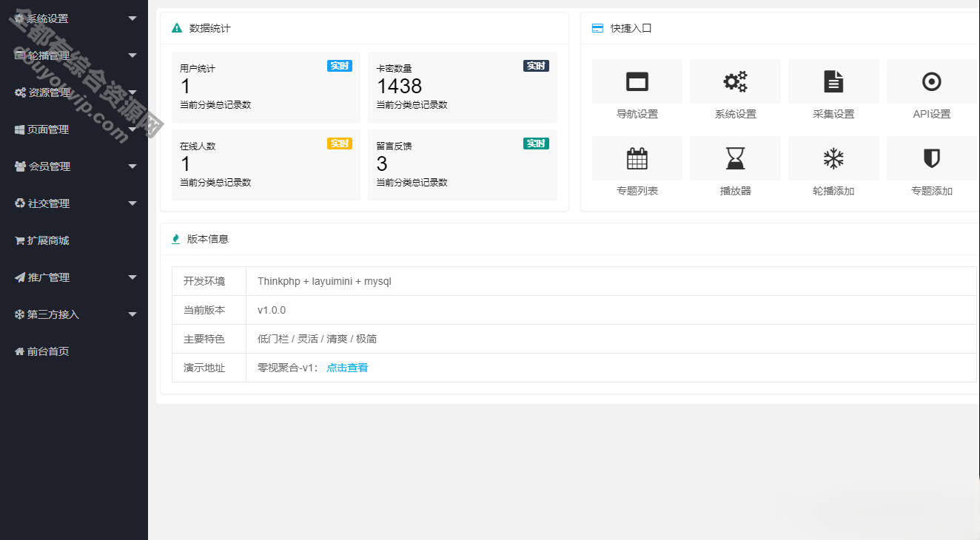Click the gears icon beside 资源管理
980x540 pixels.
coord(21,92)
